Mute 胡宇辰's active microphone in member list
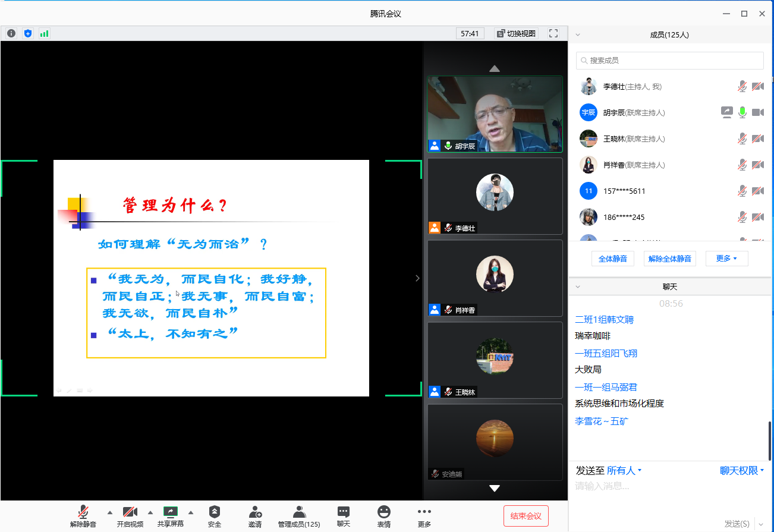The height and width of the screenshot is (532, 774). 742,112
